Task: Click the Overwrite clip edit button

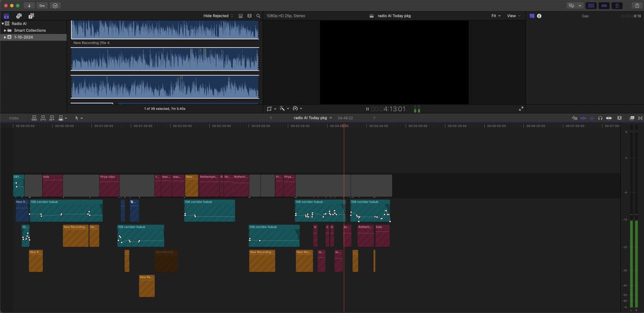Action: pyautogui.click(x=62, y=118)
